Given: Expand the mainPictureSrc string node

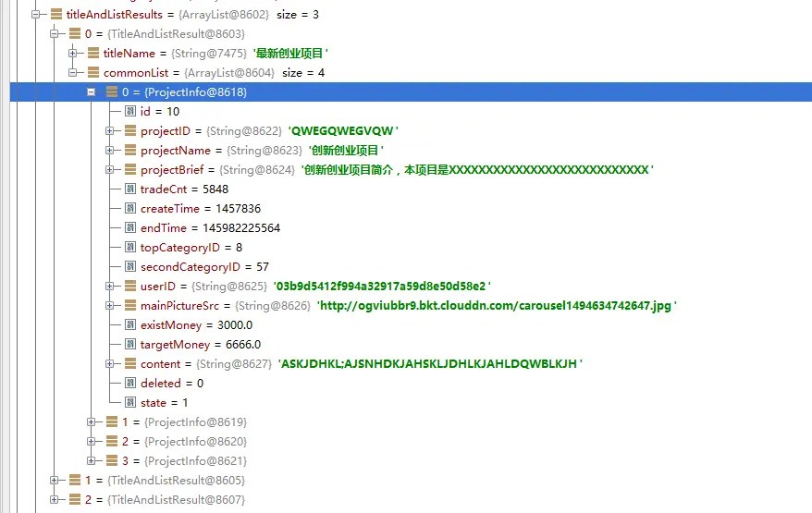Looking at the screenshot, I should 110,305.
